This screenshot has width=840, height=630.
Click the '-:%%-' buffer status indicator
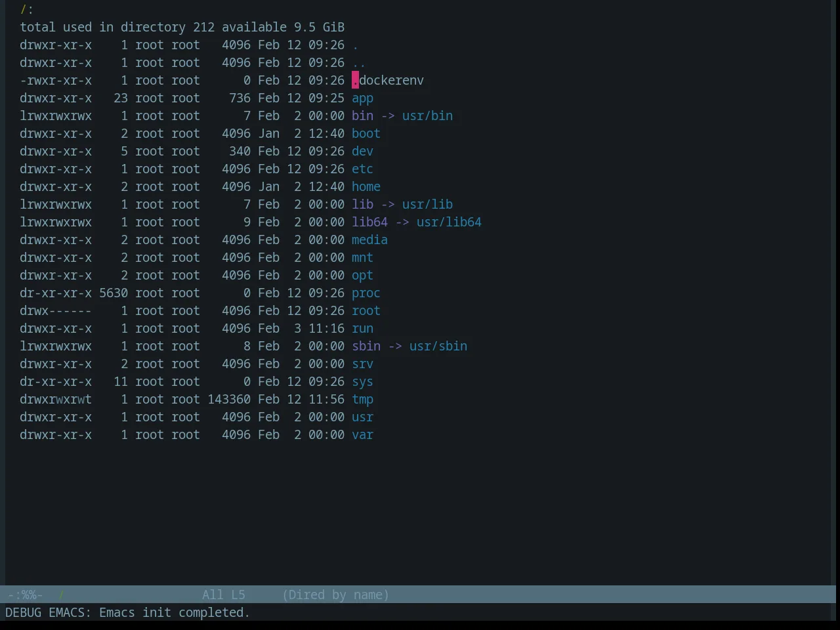26,595
